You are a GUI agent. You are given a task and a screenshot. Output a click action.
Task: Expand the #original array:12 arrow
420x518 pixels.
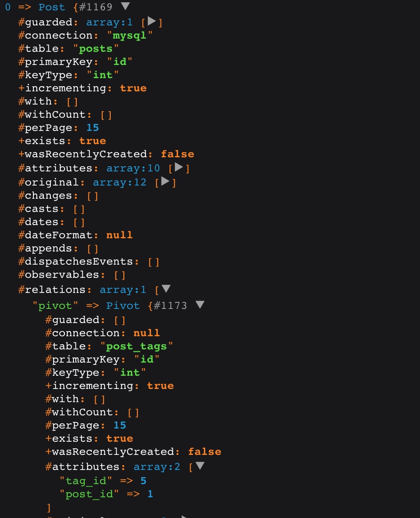(x=165, y=181)
